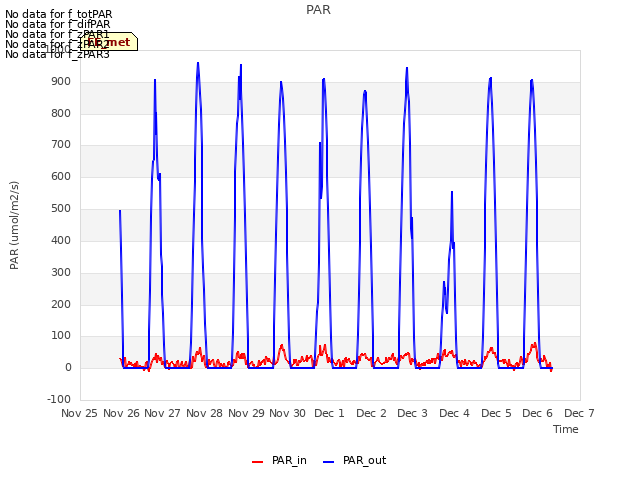The image size is (640, 480).
Task: Click the Nov 28 x-axis tick label
Action: click(x=204, y=413)
